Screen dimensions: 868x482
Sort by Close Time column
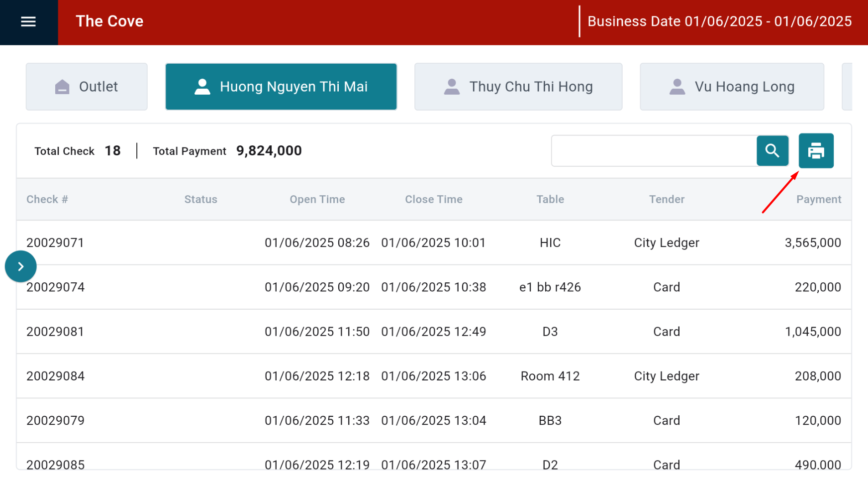[x=433, y=199]
